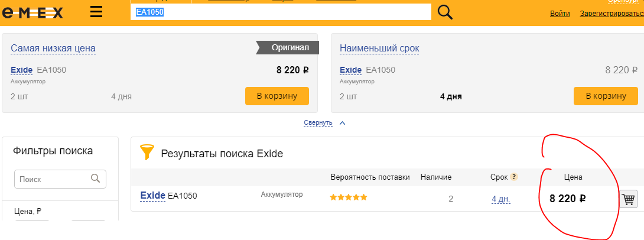
Task: Click the funnel filter icon
Action: coord(147,152)
